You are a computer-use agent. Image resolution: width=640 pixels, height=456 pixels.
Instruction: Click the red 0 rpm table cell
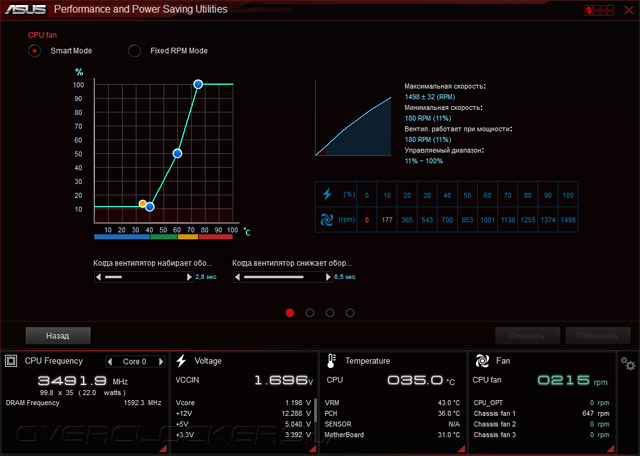tap(367, 220)
